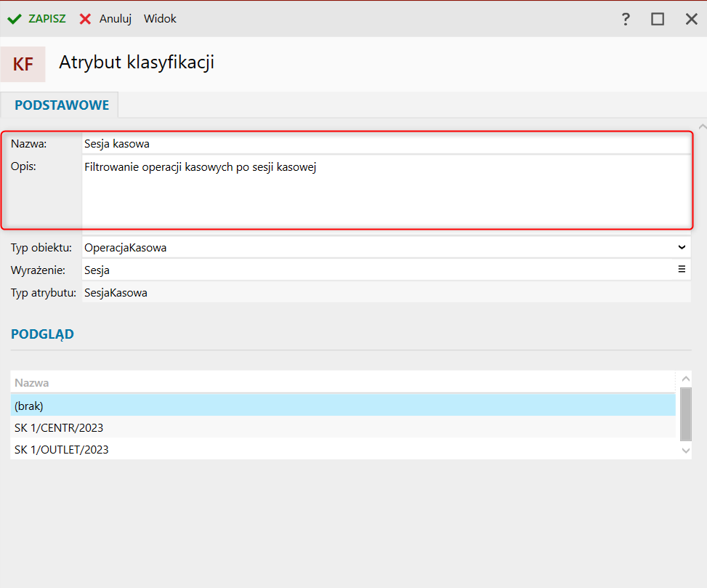Maximize the window with the square icon
The width and height of the screenshot is (707, 588).
click(x=658, y=19)
